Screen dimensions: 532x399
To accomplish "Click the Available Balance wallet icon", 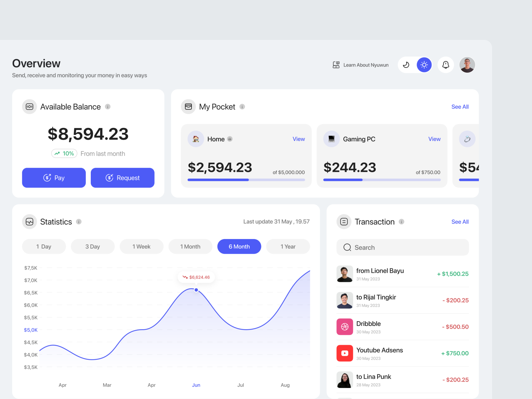I will (x=30, y=106).
